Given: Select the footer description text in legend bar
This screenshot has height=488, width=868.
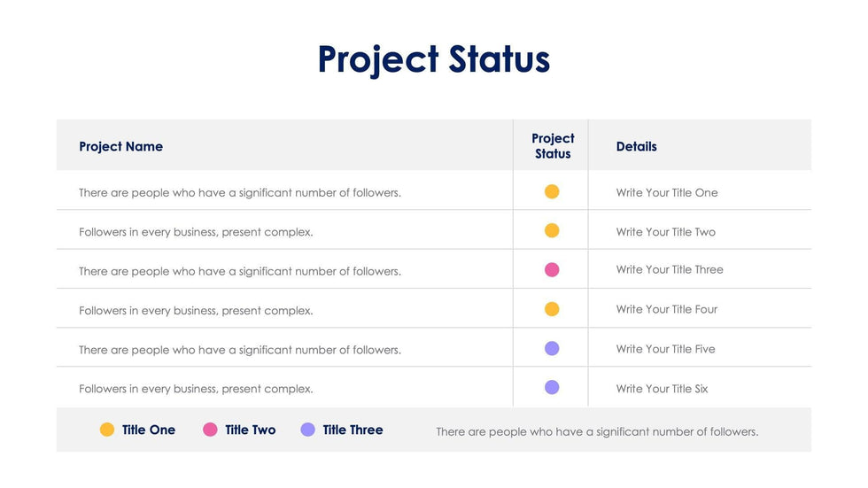Looking at the screenshot, I should (597, 431).
